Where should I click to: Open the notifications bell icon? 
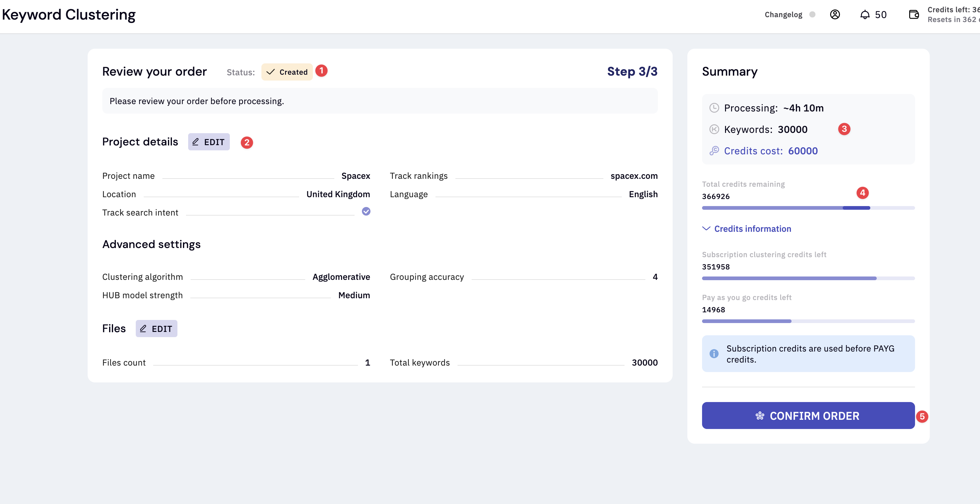[865, 14]
